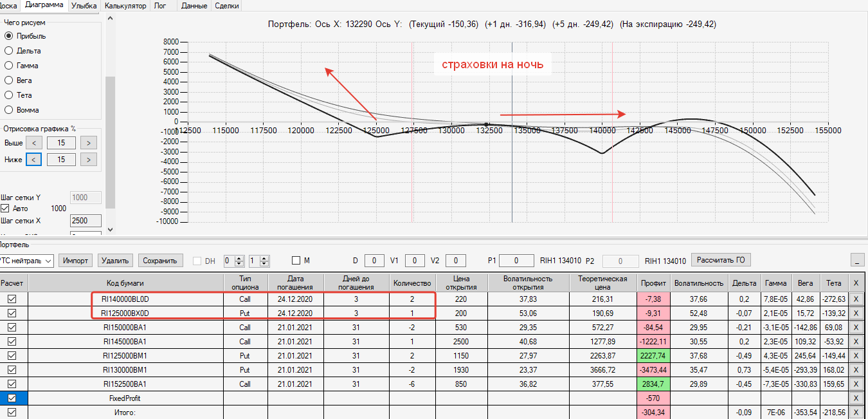Uncheck Расчет for RI140000BL0D row
The width and height of the screenshot is (868, 419).
[12, 299]
